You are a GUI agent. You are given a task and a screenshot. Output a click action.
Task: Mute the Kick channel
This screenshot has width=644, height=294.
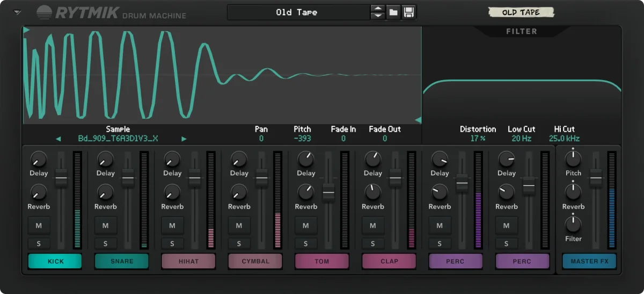39,225
